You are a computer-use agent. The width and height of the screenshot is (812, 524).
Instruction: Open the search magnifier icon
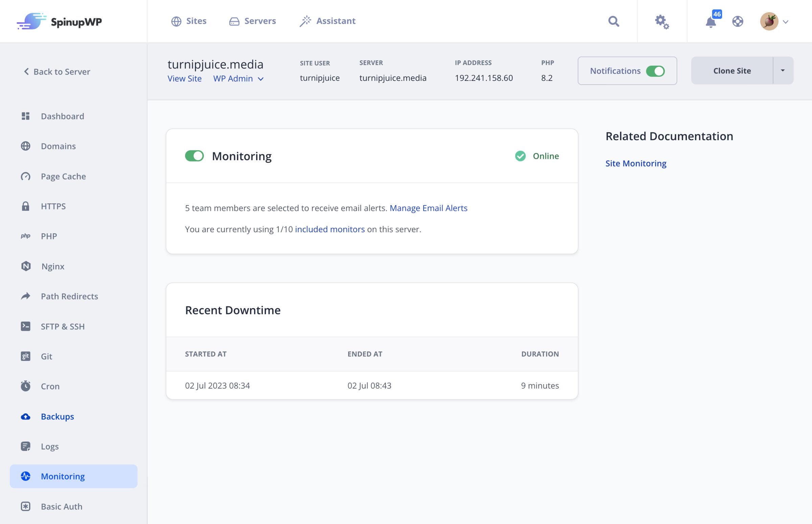(614, 21)
